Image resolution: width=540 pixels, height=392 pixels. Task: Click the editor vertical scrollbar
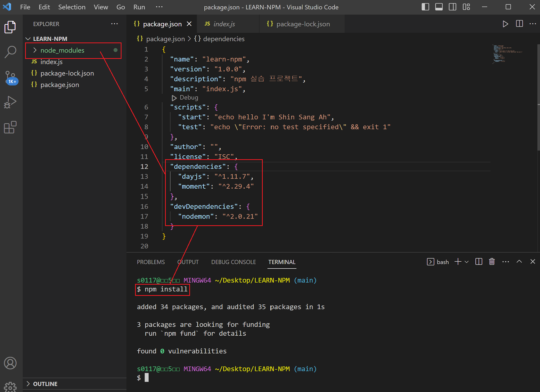click(538, 97)
